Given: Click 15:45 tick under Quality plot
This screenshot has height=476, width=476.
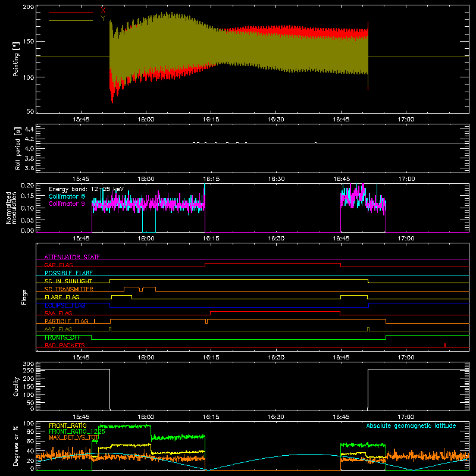Looking at the screenshot, I should click(x=81, y=417).
